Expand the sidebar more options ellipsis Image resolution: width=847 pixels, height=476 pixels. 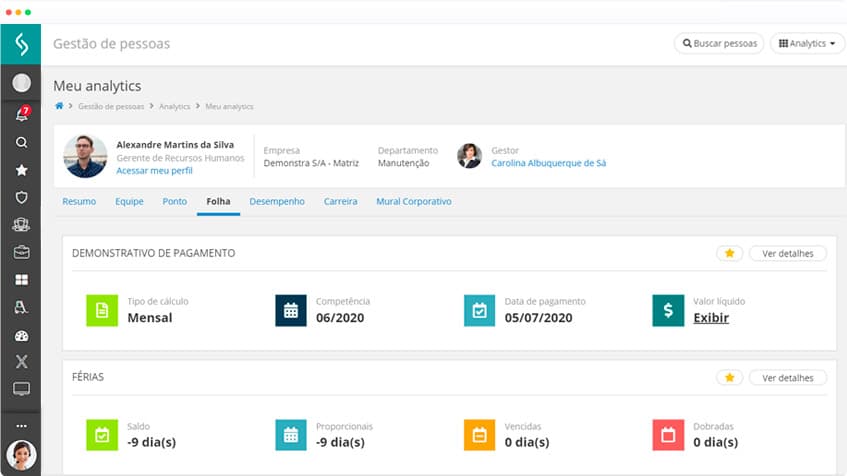21,426
